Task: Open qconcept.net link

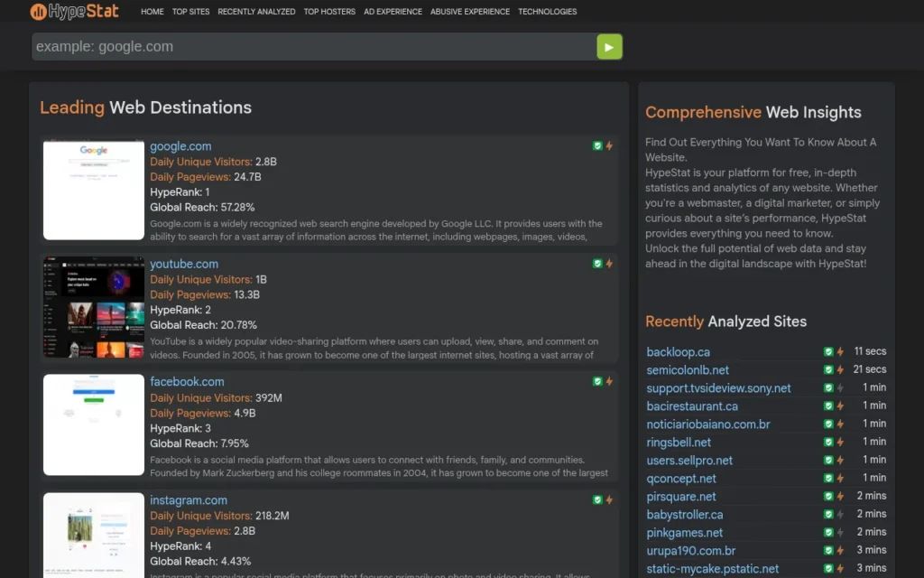Action: [681, 479]
